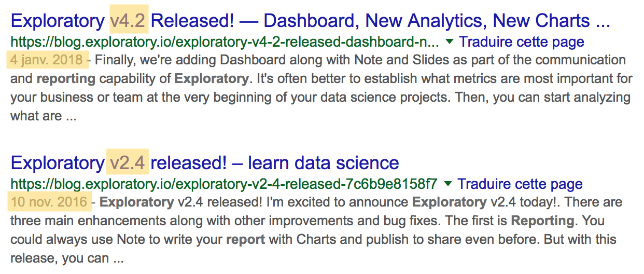Click the highlighted date 4 janv. 2018
644x274 pixels.
coord(47,60)
